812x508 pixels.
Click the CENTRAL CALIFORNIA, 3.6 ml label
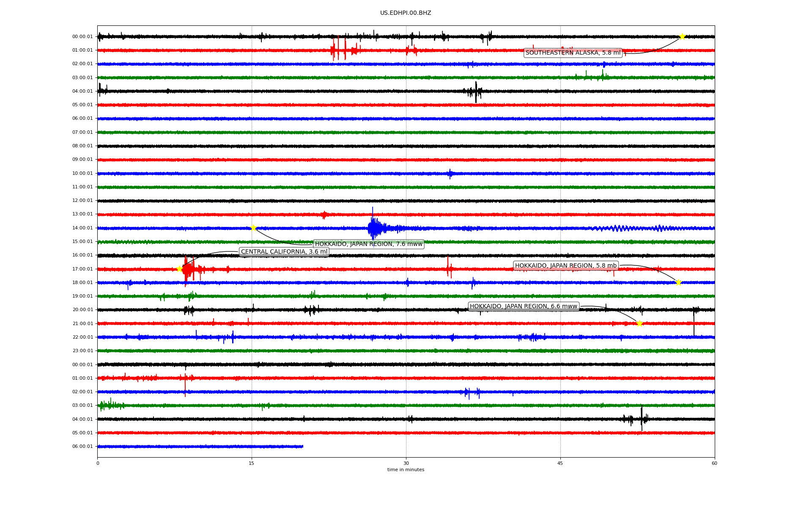(x=284, y=252)
